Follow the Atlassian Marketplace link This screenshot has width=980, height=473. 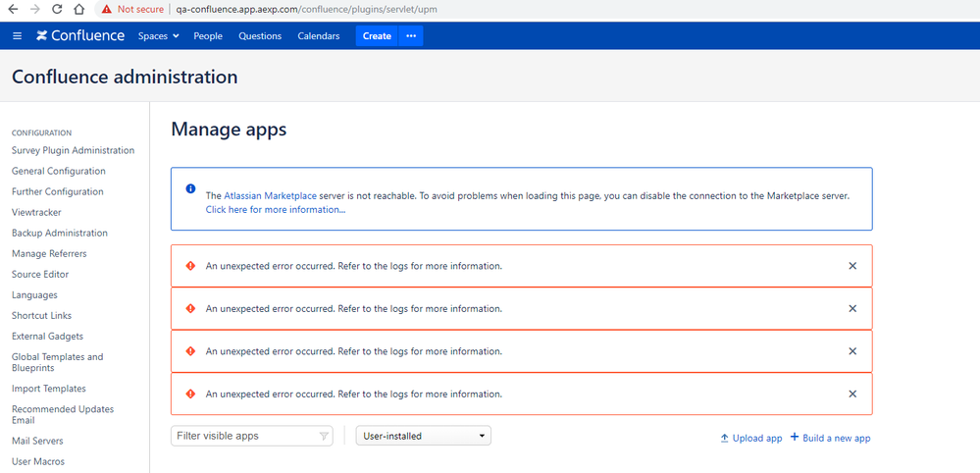pos(270,195)
